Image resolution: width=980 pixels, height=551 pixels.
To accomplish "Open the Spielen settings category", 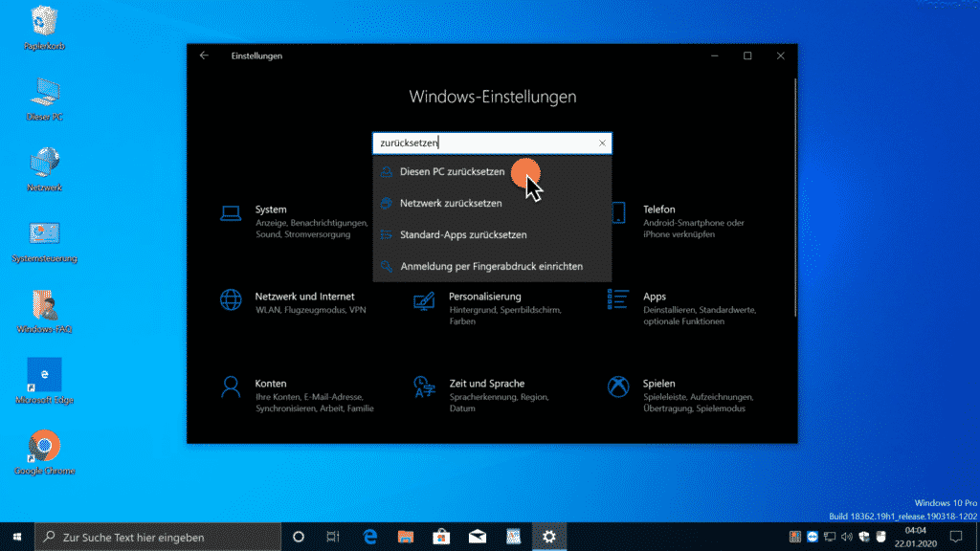I will [681, 395].
